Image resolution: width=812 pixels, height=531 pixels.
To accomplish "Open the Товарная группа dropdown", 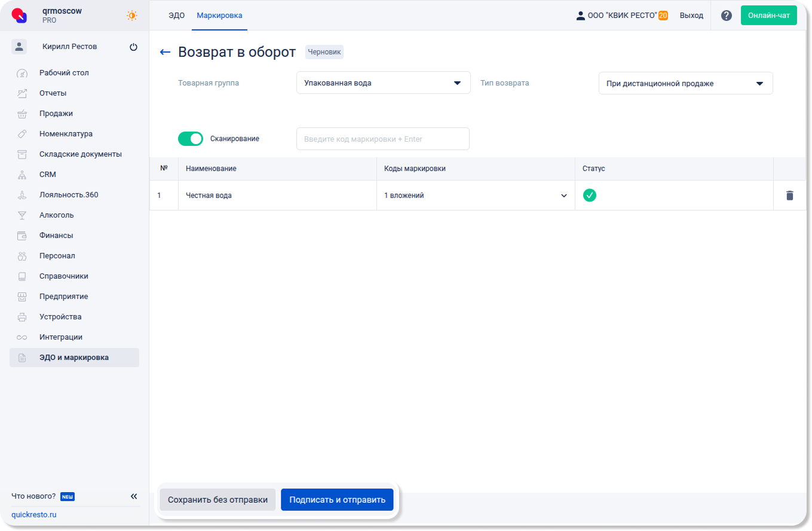I will click(x=383, y=83).
